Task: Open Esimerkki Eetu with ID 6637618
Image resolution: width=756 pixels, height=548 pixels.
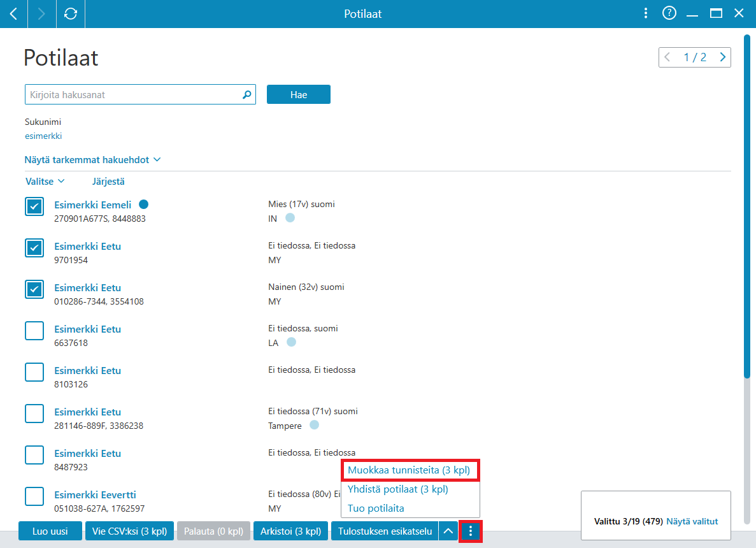Action: pos(87,329)
